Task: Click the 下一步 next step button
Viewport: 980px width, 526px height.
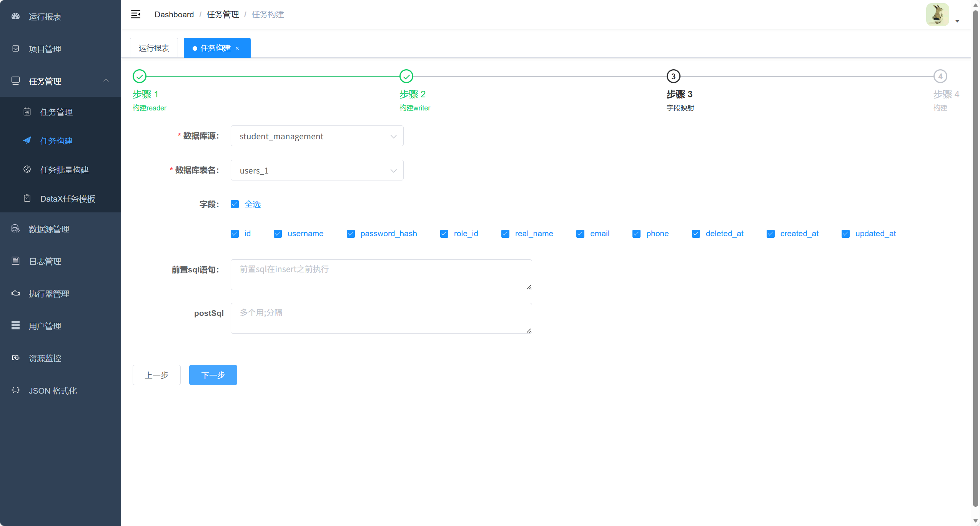Action: click(213, 375)
